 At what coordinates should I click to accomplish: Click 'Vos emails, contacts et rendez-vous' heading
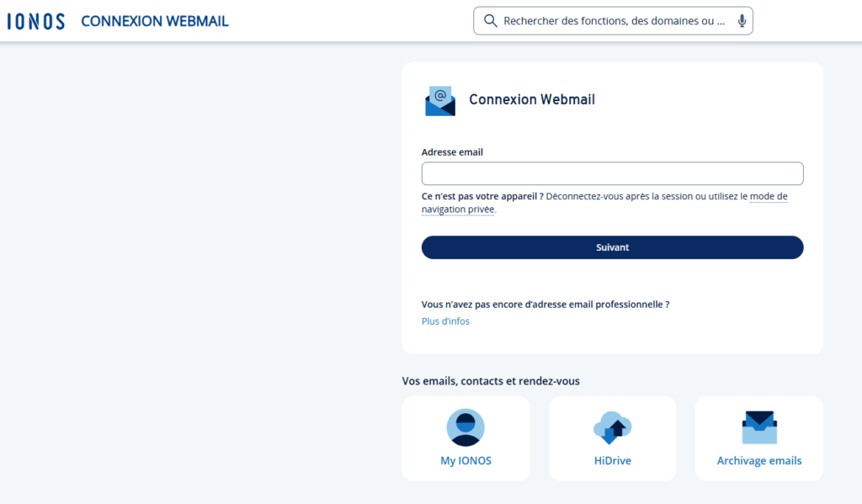pyautogui.click(x=491, y=381)
